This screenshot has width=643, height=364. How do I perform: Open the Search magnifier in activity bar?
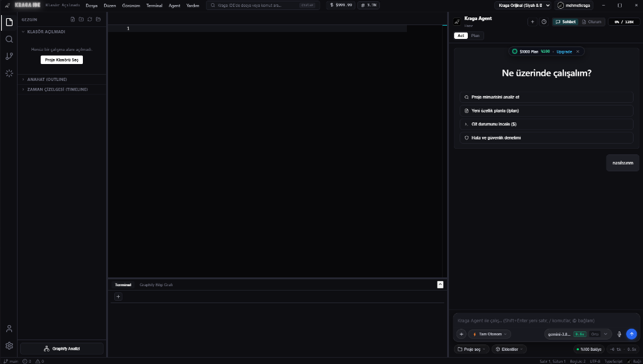[x=9, y=40]
